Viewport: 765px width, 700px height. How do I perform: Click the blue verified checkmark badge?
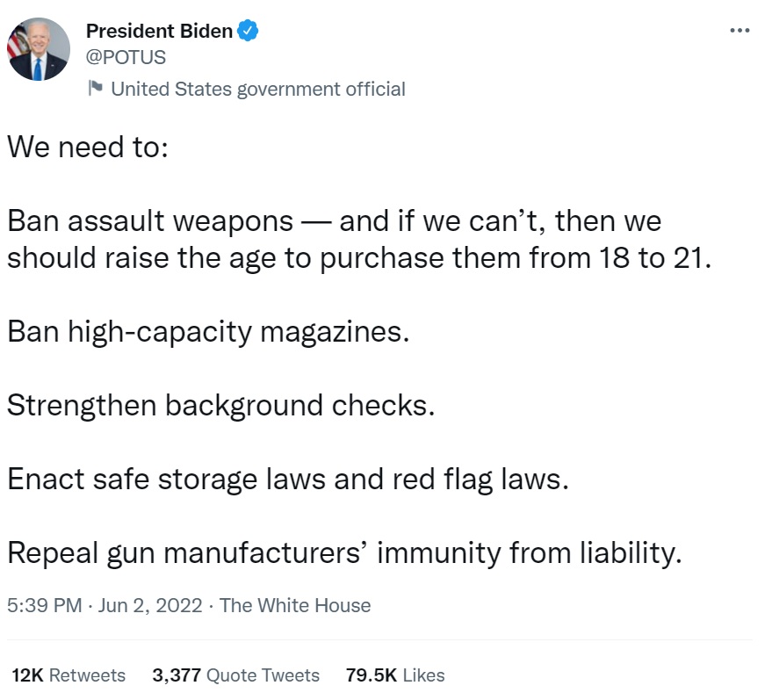point(249,32)
